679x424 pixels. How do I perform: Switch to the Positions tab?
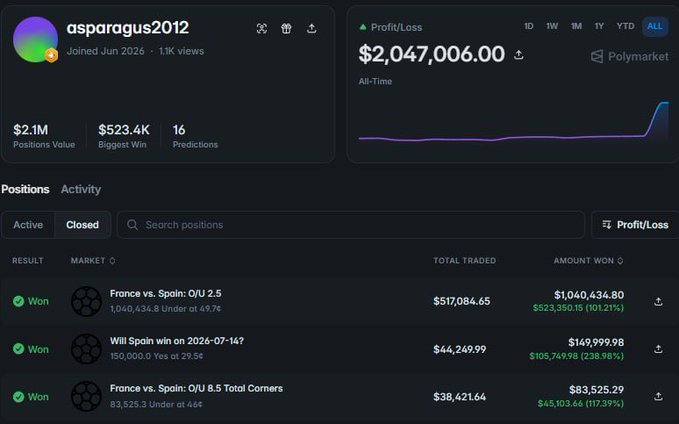coord(25,189)
